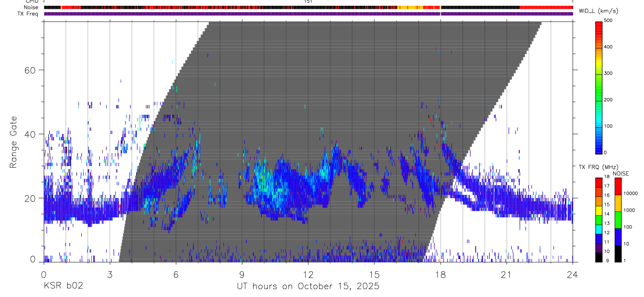Image resolution: width=644 pixels, height=297 pixels.
Task: Click the green 13–14 MHz segment of TX FRQ scale
Action: pos(599,219)
